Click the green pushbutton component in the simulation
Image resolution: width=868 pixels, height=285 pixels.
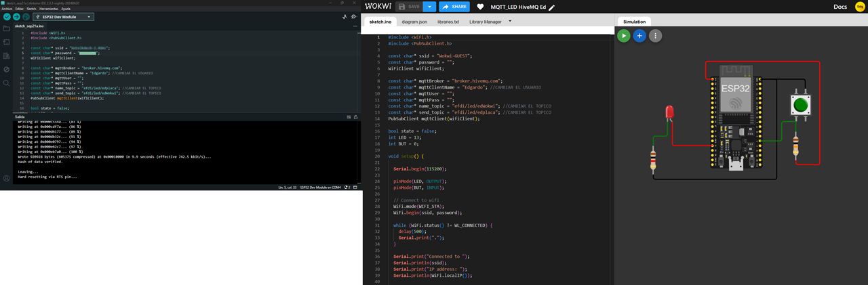click(801, 105)
